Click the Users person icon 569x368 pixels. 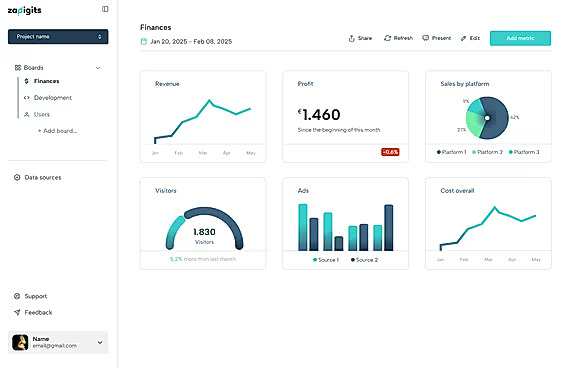[x=26, y=114]
